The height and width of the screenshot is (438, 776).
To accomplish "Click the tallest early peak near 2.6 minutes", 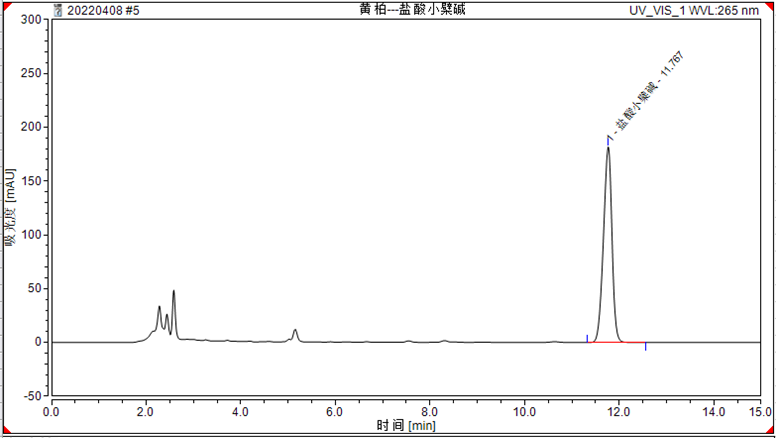I will click(174, 292).
